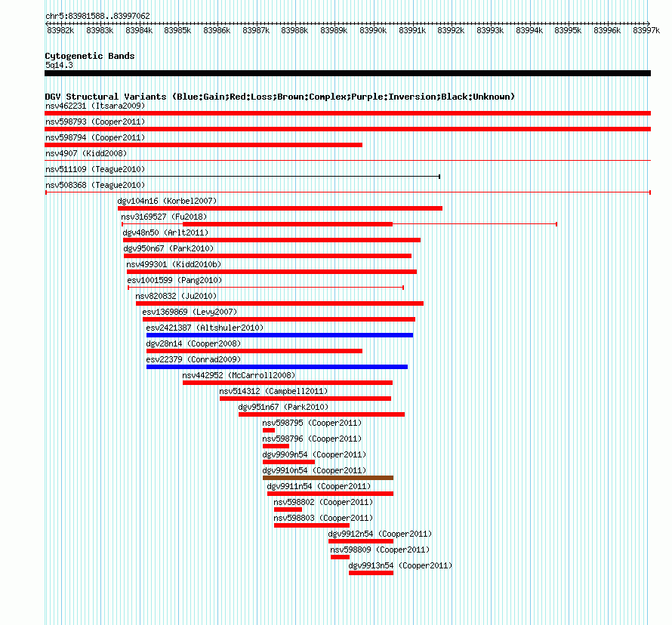Open the DGV Structural Variants track title
672x625 pixels.
tap(280, 97)
